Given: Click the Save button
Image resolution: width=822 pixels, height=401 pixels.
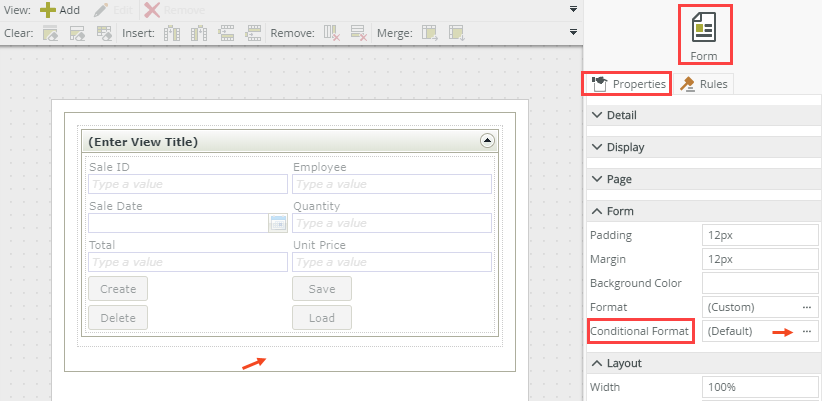Looking at the screenshot, I should 322,289.
